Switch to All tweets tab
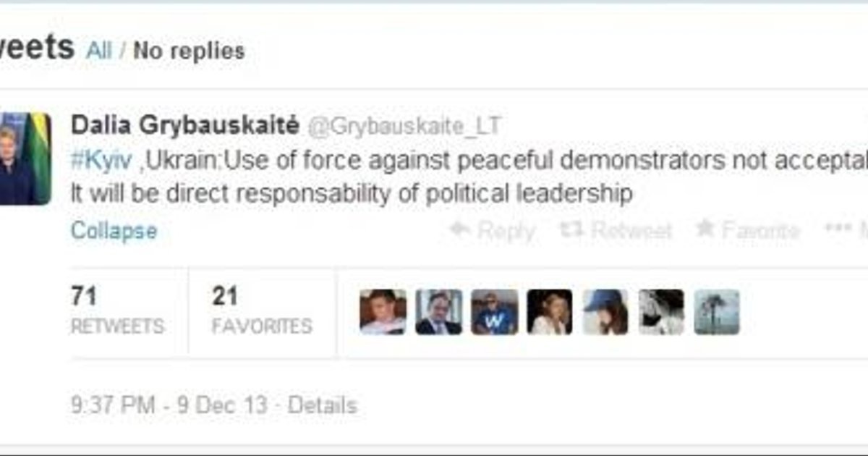The height and width of the screenshot is (456, 868). [x=99, y=51]
